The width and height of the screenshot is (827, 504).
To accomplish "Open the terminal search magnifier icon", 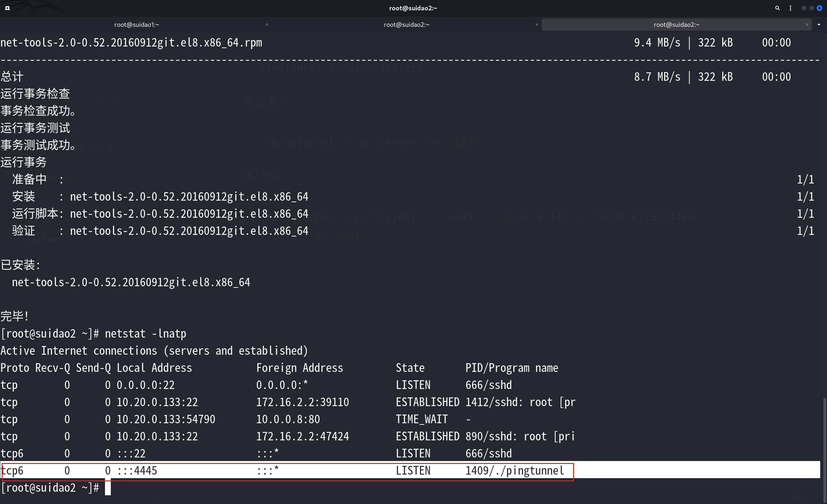I will [777, 8].
